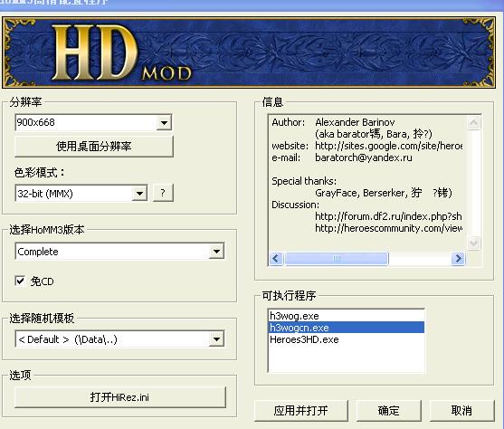Click the HD MOD banner image

point(249,52)
